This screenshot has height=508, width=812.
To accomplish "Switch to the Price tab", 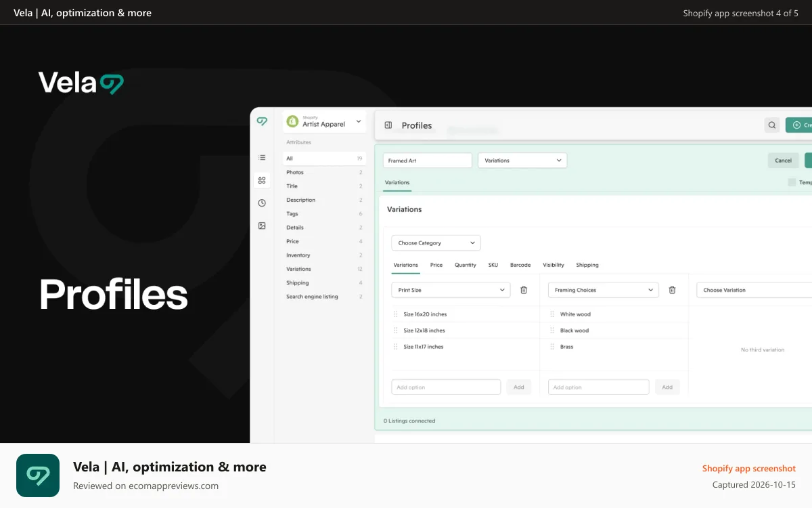I will pyautogui.click(x=436, y=265).
